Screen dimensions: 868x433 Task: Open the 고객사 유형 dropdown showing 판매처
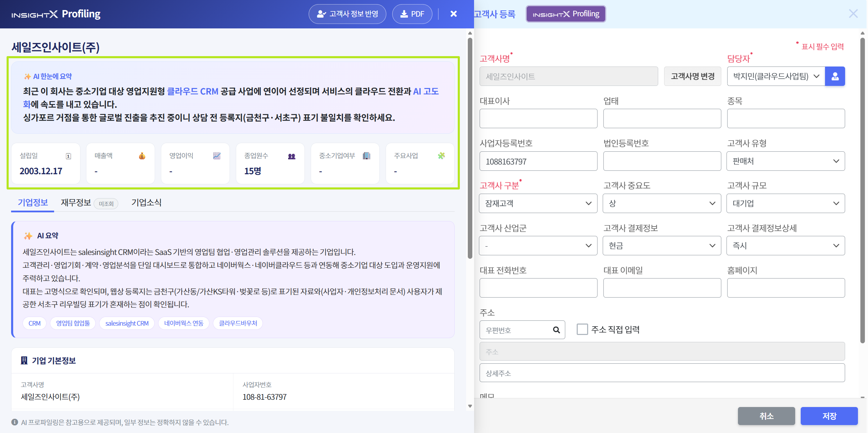tap(786, 161)
